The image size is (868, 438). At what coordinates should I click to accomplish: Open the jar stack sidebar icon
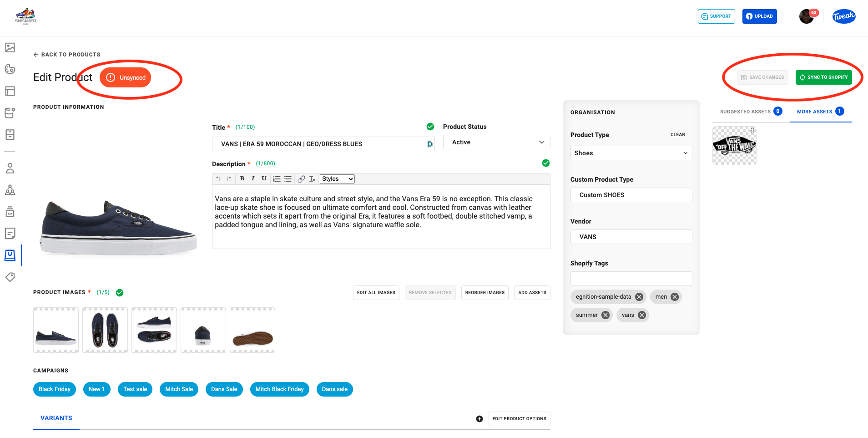click(10, 212)
